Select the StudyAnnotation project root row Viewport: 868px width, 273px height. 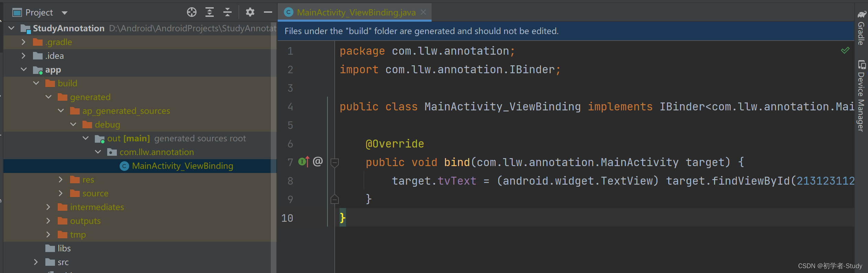[140, 28]
